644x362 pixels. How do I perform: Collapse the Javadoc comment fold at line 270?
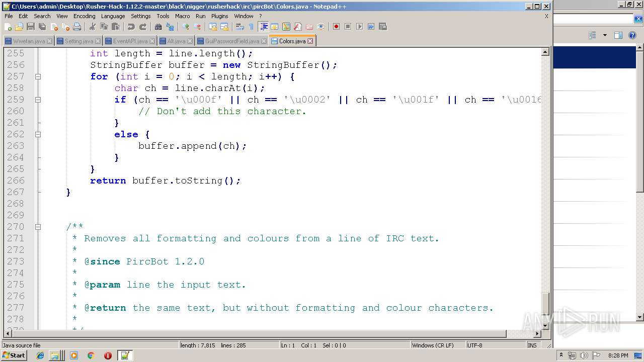38,227
